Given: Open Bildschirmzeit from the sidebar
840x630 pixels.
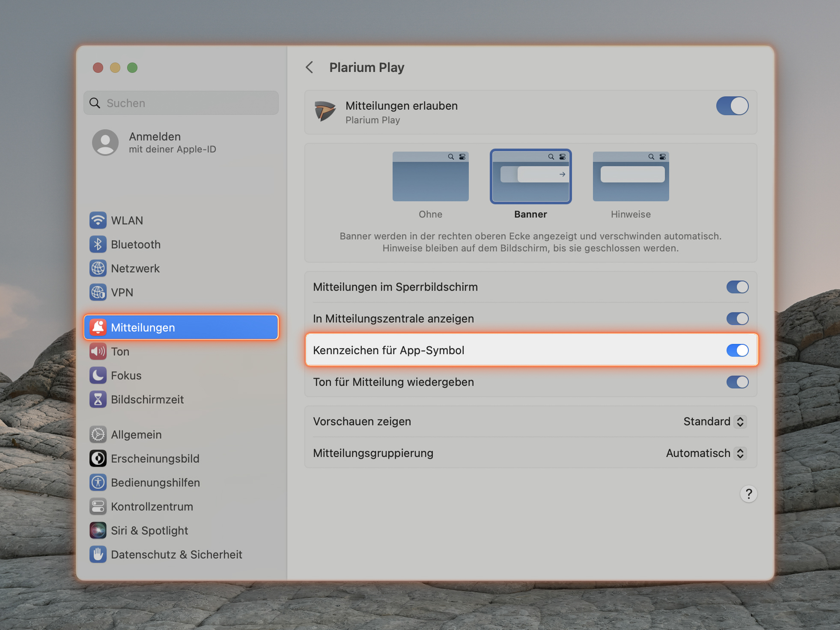Looking at the screenshot, I should [x=181, y=399].
